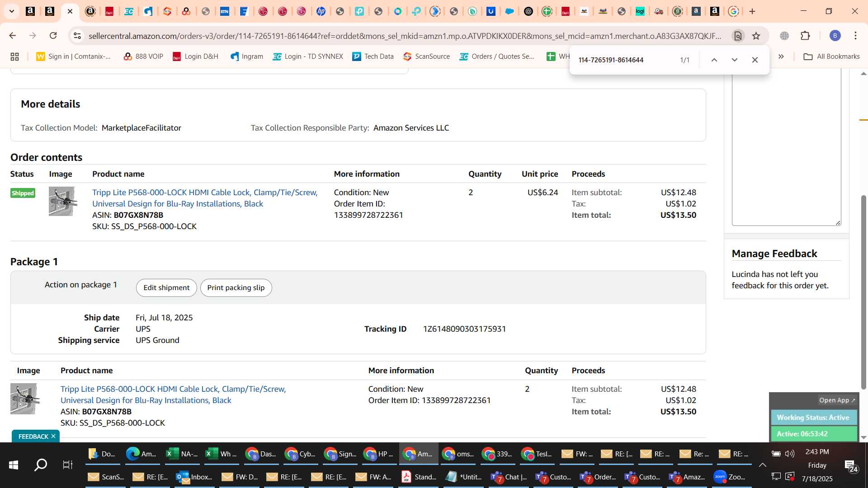Screen dimensions: 868x488
Task: Click the browser Back arrow
Action: click(13, 36)
